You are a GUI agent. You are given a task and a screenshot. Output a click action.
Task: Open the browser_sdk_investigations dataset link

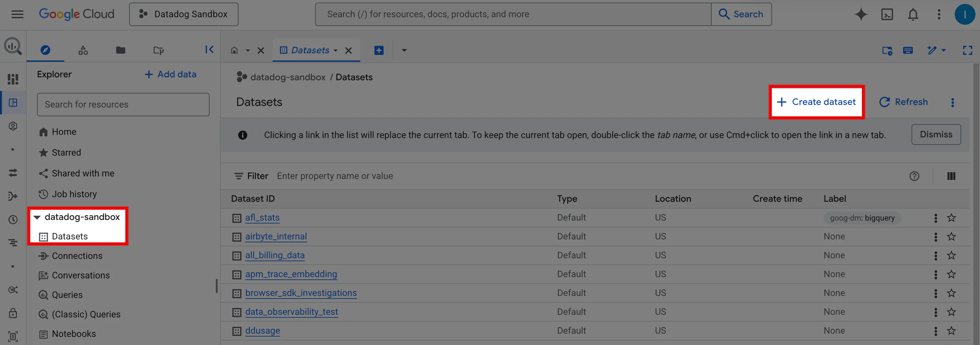click(300, 293)
